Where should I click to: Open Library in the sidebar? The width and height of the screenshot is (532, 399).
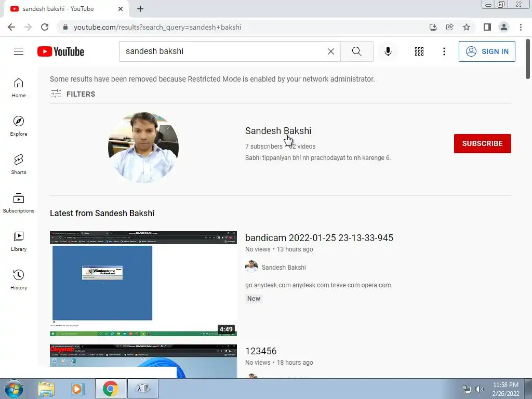(x=19, y=241)
